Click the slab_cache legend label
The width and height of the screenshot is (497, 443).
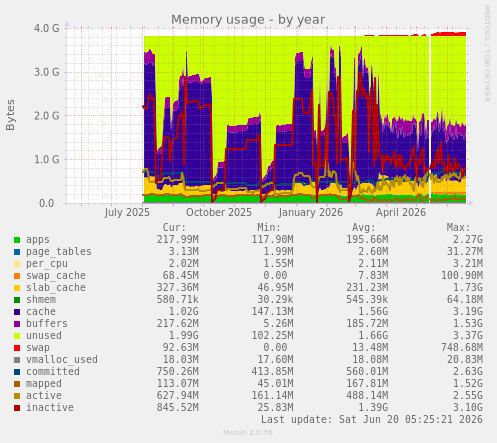pos(56,288)
